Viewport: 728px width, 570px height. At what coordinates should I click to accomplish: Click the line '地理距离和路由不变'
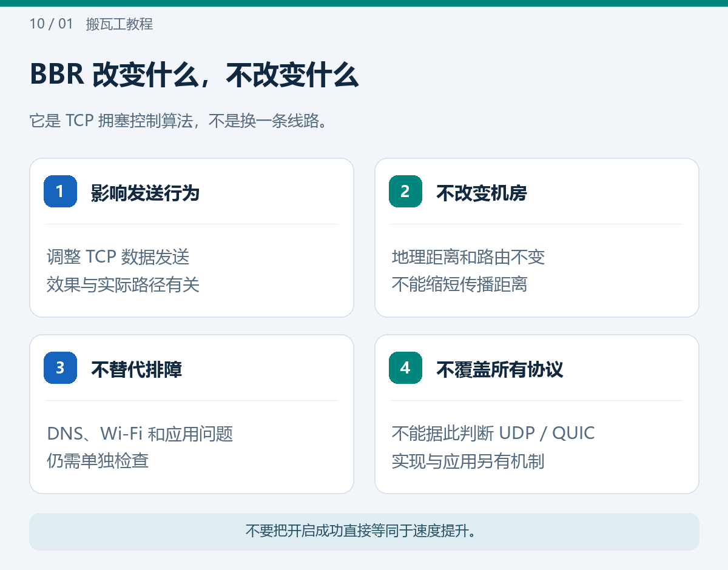tap(468, 257)
